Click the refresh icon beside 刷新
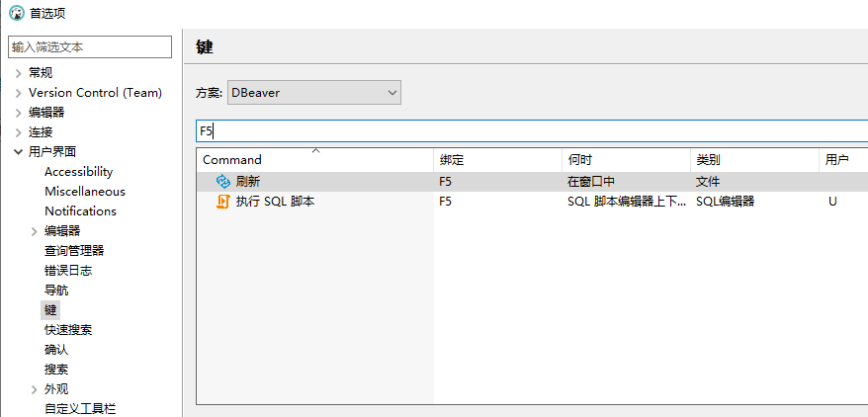This screenshot has height=417, width=868. 222,181
